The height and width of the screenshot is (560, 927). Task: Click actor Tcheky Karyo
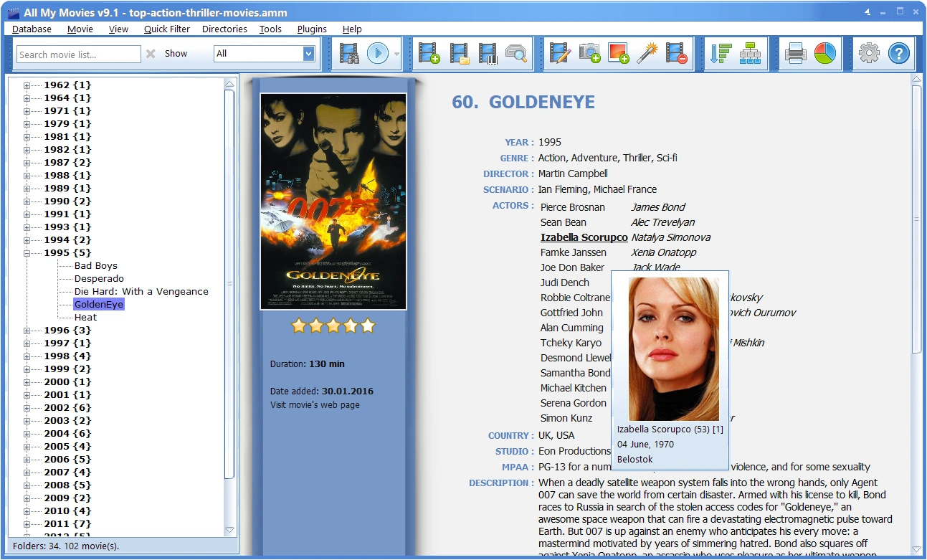[571, 343]
